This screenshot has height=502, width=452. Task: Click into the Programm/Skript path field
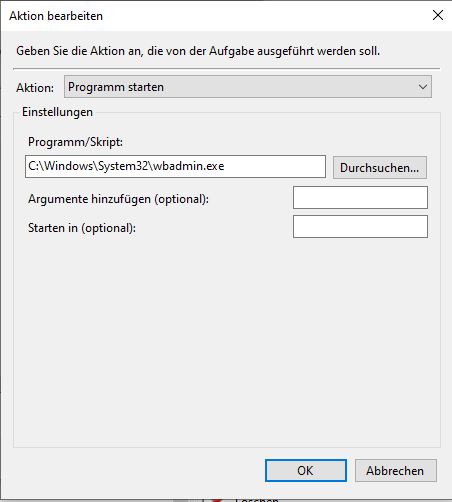coord(175,166)
